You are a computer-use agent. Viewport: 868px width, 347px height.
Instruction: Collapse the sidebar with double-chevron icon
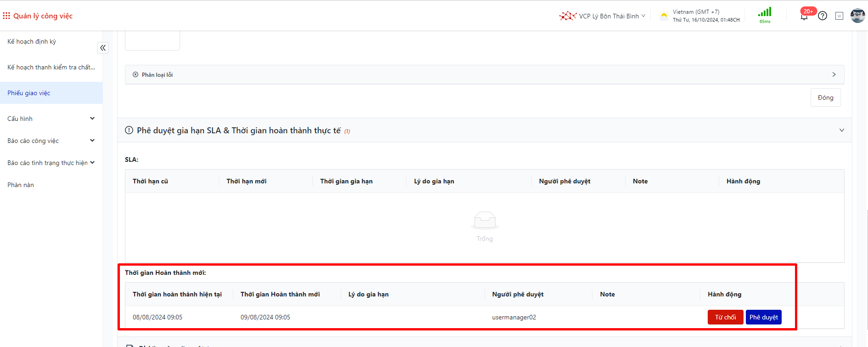[x=103, y=48]
